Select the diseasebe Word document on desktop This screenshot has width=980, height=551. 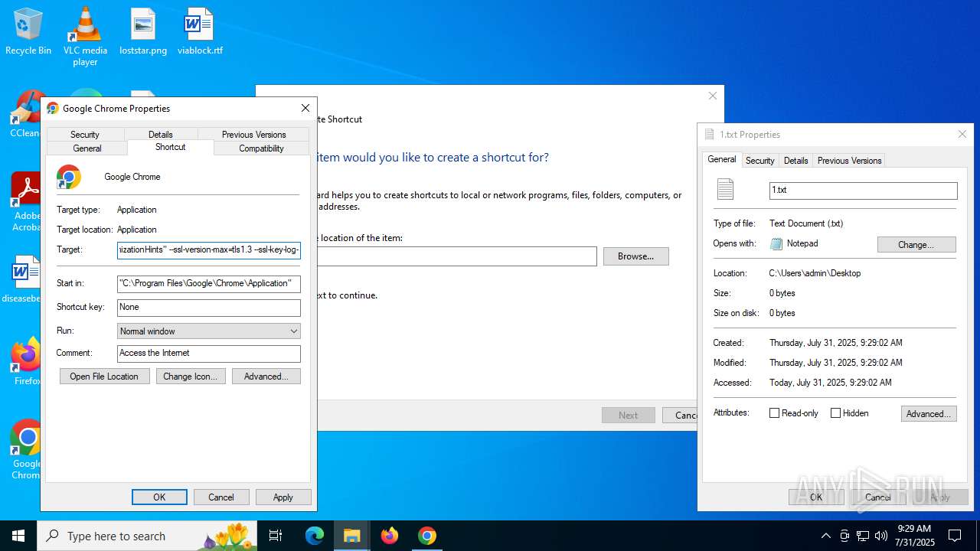(21, 279)
